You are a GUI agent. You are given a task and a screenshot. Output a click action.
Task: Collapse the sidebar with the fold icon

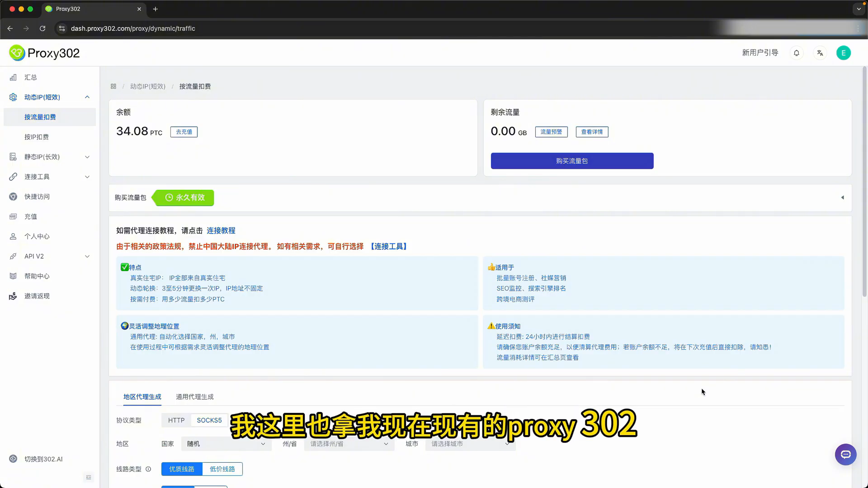pos(89,478)
